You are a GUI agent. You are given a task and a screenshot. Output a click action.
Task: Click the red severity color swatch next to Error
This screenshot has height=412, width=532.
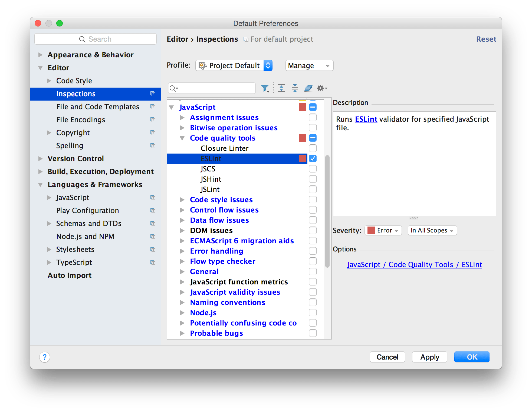tap(371, 230)
